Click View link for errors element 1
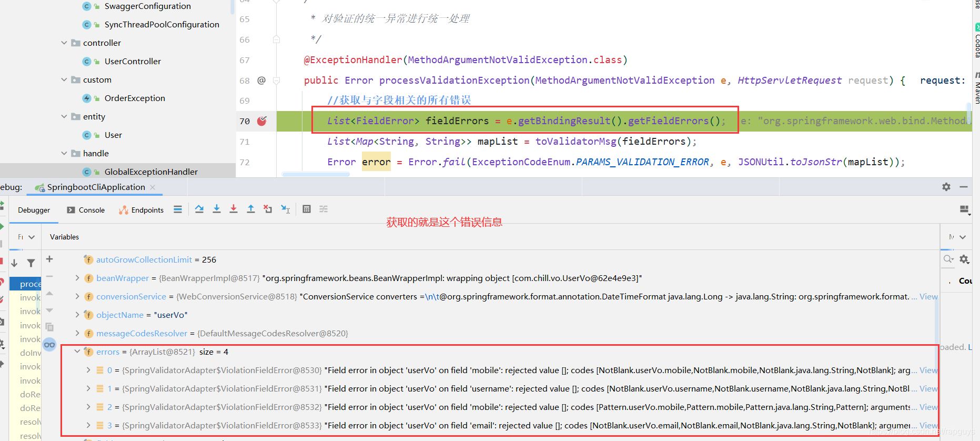The height and width of the screenshot is (441, 980). tap(928, 388)
